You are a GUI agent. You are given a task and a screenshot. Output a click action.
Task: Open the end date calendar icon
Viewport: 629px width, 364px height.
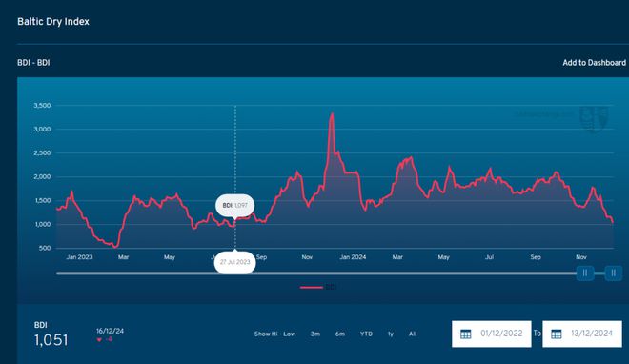(x=557, y=334)
